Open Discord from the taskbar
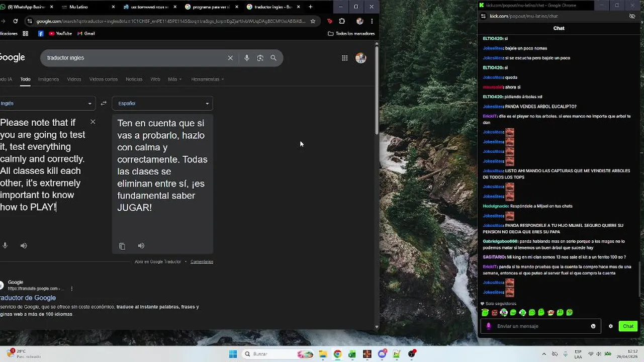The height and width of the screenshot is (362, 644). pos(382,354)
